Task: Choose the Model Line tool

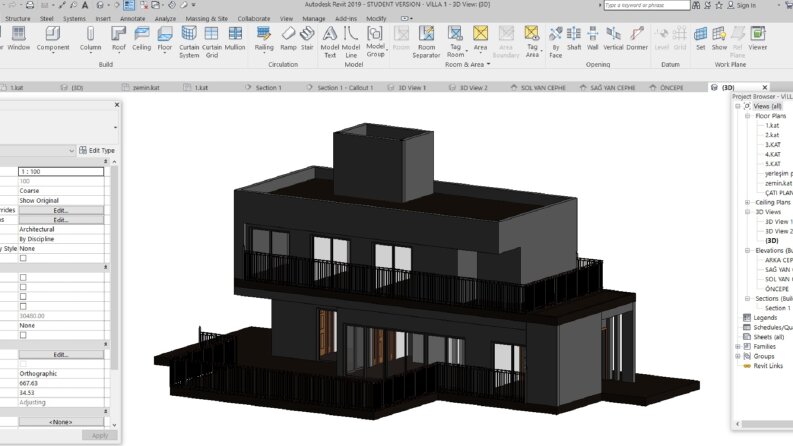Action: tap(350, 42)
